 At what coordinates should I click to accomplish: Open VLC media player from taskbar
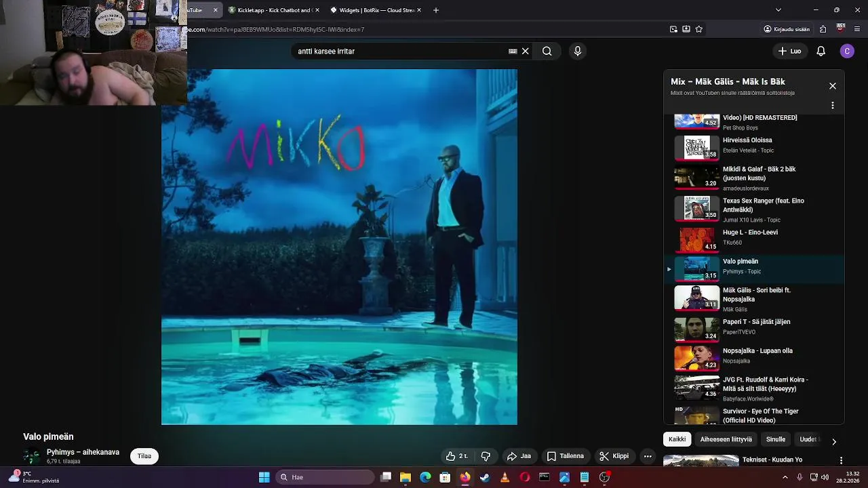click(x=505, y=477)
